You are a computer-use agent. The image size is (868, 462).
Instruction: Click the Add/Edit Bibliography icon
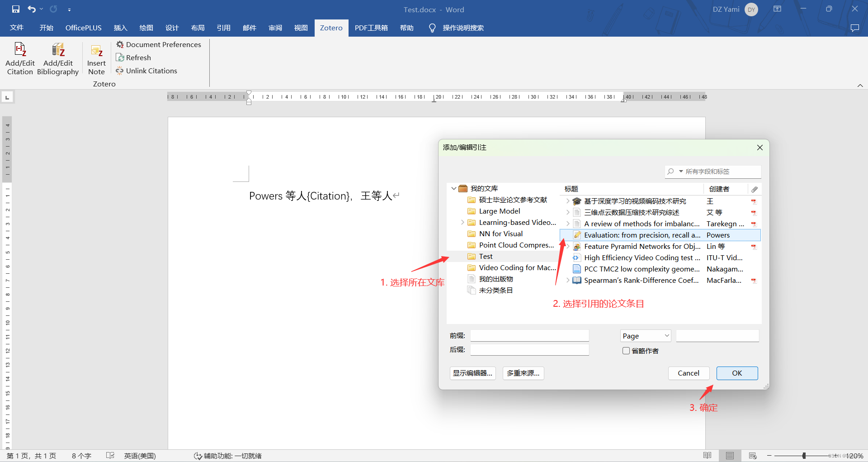point(58,49)
